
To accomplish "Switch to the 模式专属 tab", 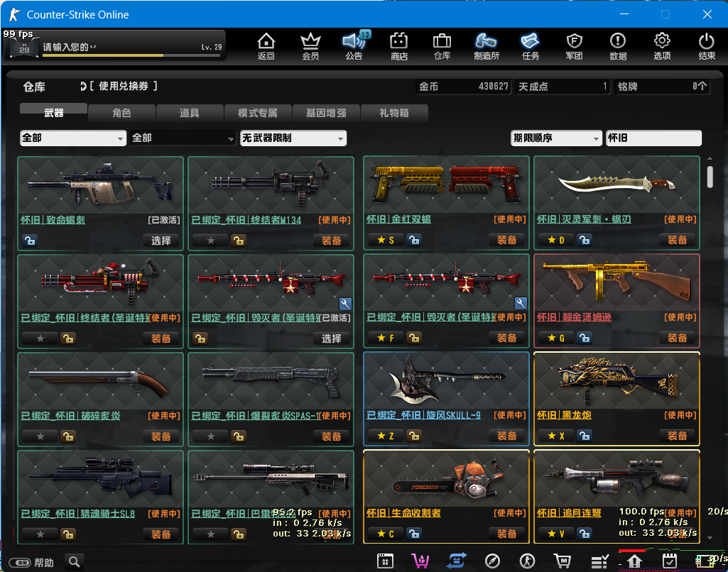I will (258, 113).
